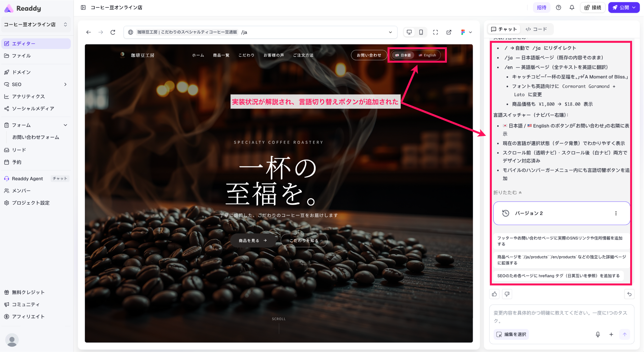
Task: Go back in preview browser
Action: pyautogui.click(x=89, y=32)
